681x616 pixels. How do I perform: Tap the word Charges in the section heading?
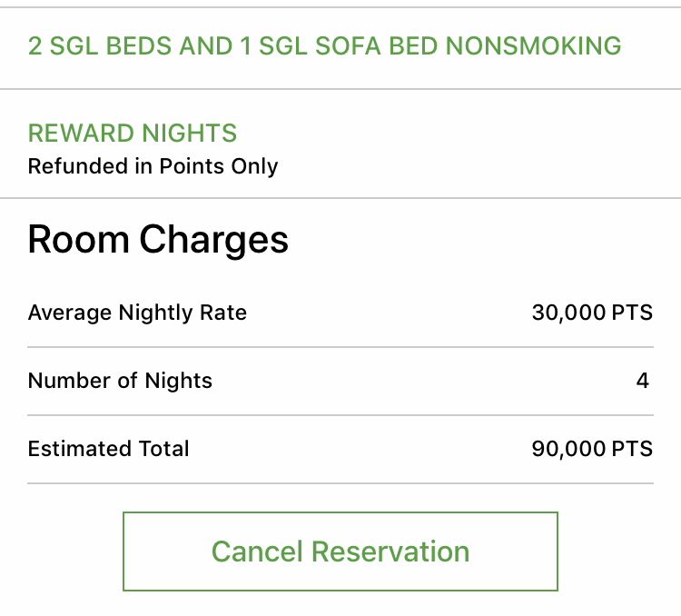point(214,240)
